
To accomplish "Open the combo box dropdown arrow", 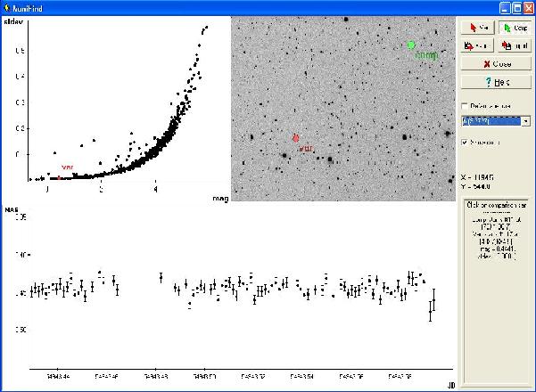I will point(525,121).
